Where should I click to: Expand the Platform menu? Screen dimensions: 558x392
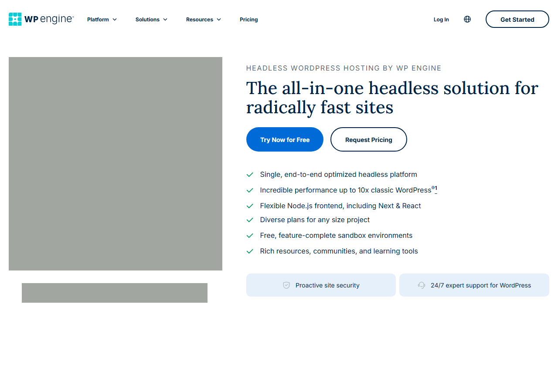[102, 20]
